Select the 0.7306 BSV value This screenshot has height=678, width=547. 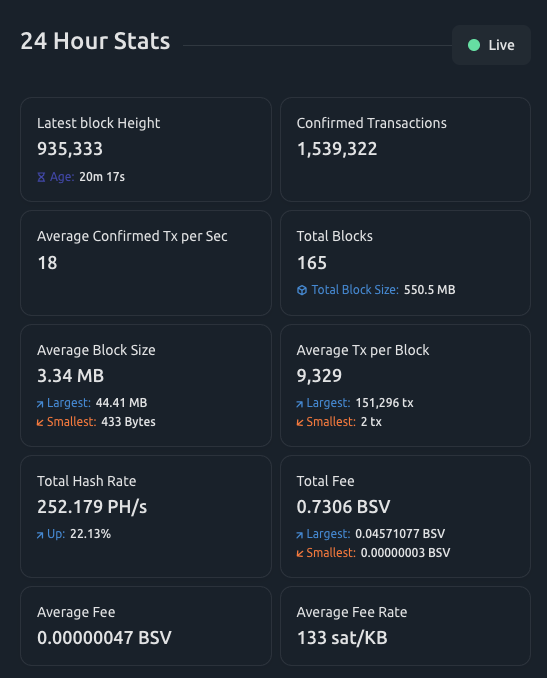click(343, 507)
